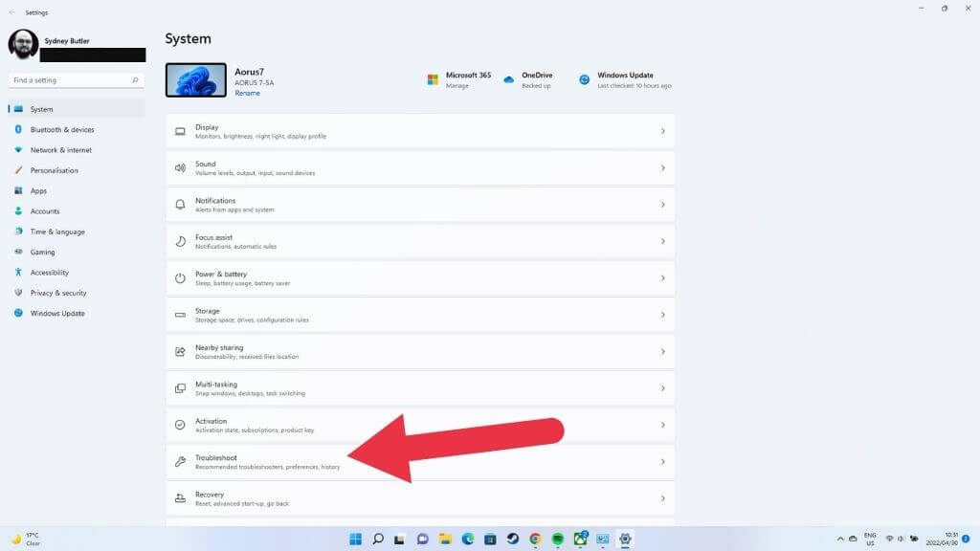Open the Windows Start menu
The height and width of the screenshot is (551, 980).
pos(356,539)
